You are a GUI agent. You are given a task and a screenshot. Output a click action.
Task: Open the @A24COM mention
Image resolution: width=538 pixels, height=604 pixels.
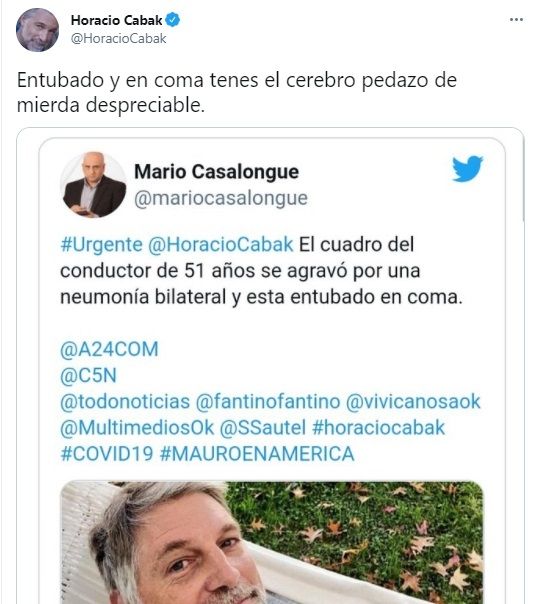coord(109,349)
